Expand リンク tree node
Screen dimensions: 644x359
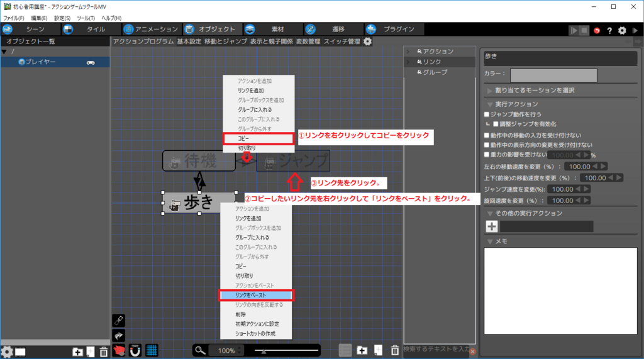(408, 62)
